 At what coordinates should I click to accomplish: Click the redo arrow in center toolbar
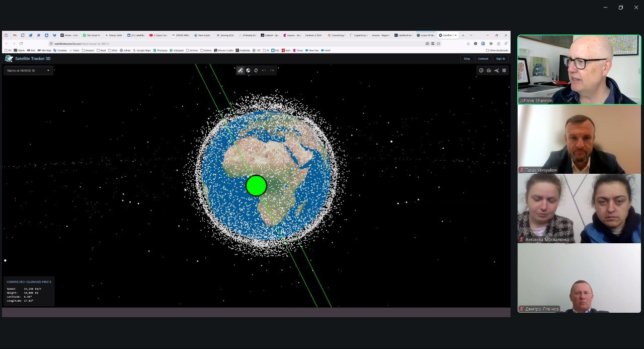(x=272, y=71)
